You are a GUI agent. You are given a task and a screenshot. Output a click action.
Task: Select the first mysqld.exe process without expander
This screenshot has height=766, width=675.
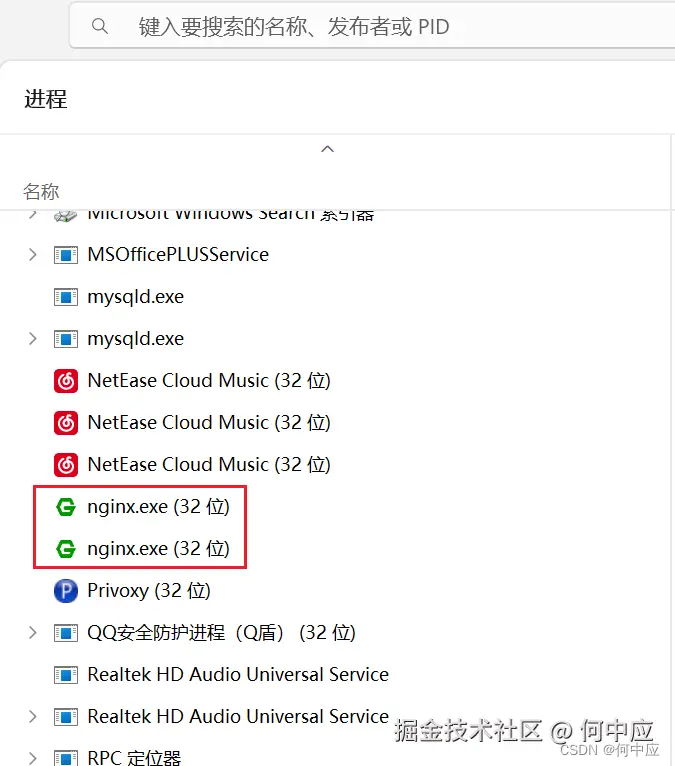pos(135,297)
